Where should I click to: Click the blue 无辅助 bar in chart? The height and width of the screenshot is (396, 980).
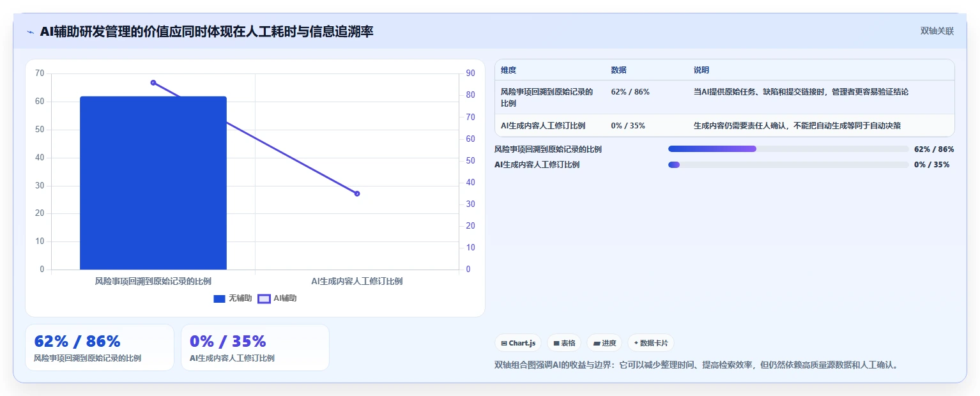[153, 183]
